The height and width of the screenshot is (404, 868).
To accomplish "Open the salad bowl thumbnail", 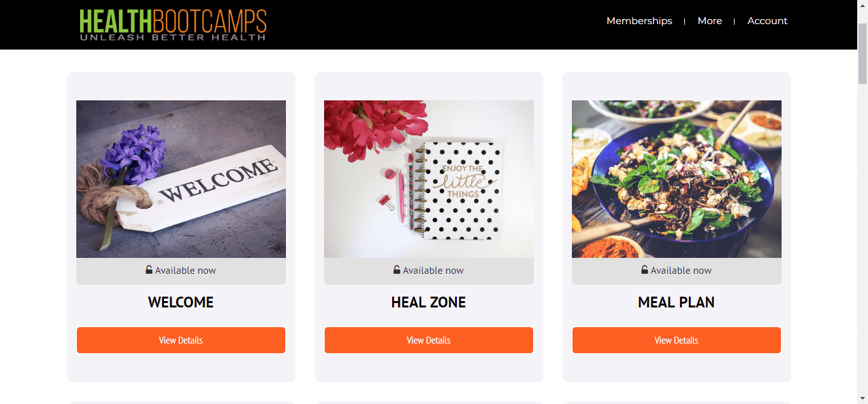I will (677, 179).
